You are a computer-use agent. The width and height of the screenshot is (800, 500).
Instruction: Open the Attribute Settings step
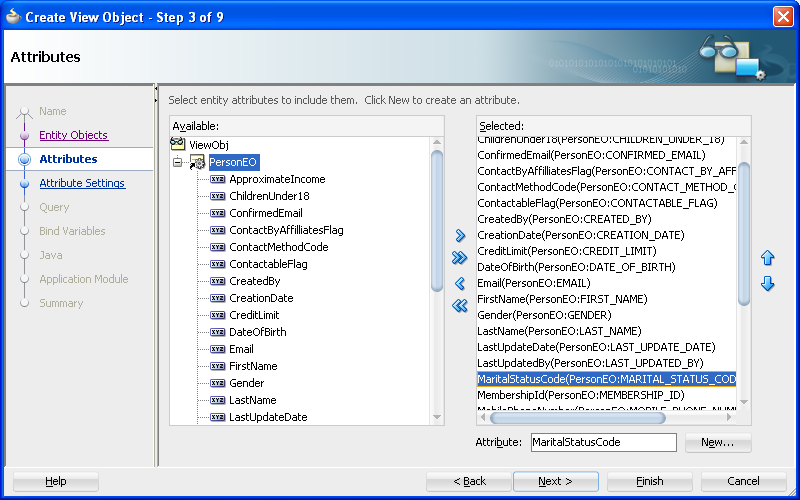click(x=82, y=183)
